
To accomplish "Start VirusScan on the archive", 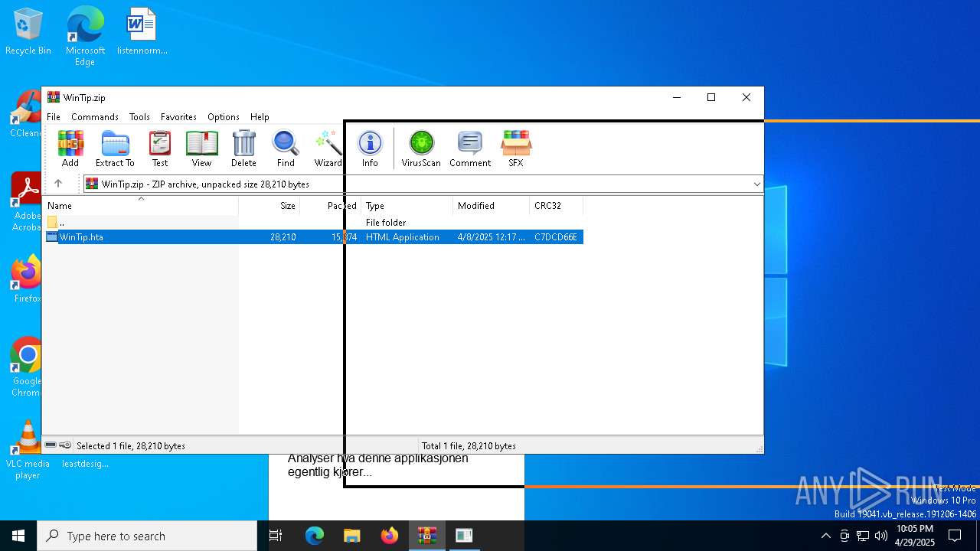I will coord(421,148).
